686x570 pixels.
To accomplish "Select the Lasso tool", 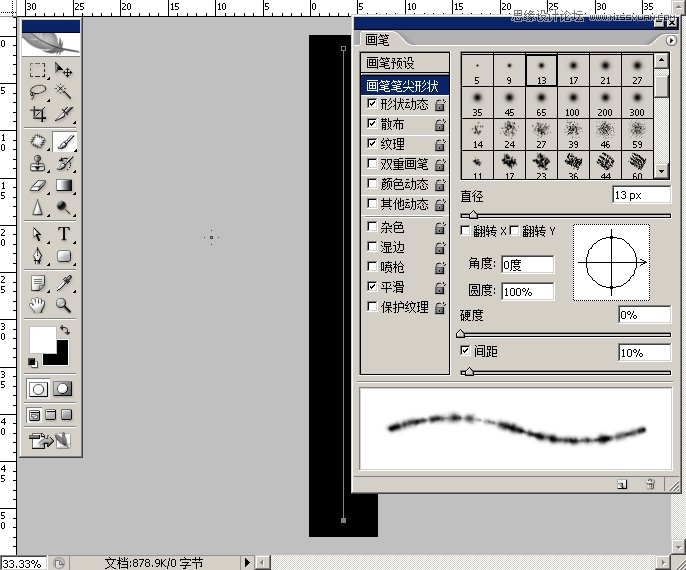I will pyautogui.click(x=38, y=93).
